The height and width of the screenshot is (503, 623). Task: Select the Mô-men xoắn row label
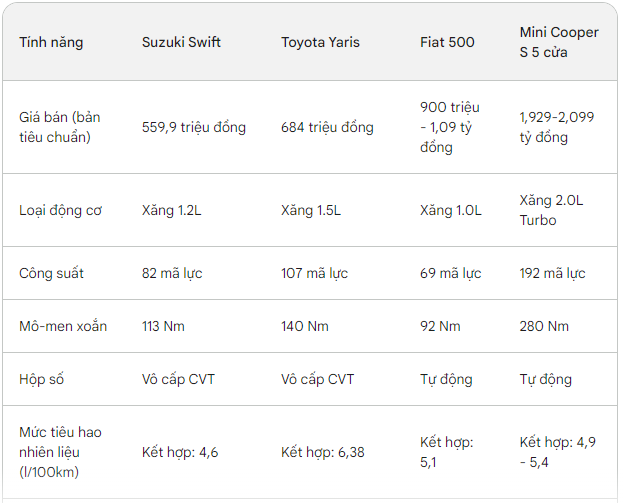(x=63, y=326)
